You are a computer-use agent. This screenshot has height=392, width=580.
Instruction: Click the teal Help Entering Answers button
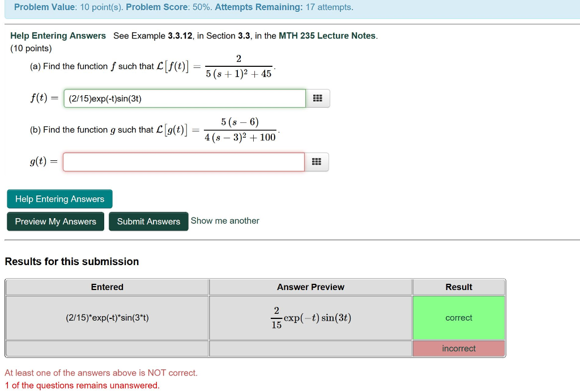click(x=59, y=199)
